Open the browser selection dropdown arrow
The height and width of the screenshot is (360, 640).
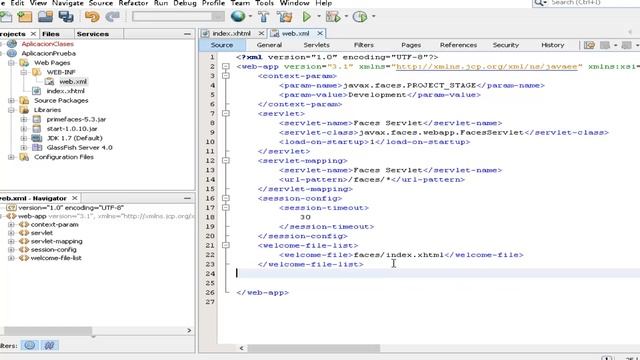pos(250,17)
